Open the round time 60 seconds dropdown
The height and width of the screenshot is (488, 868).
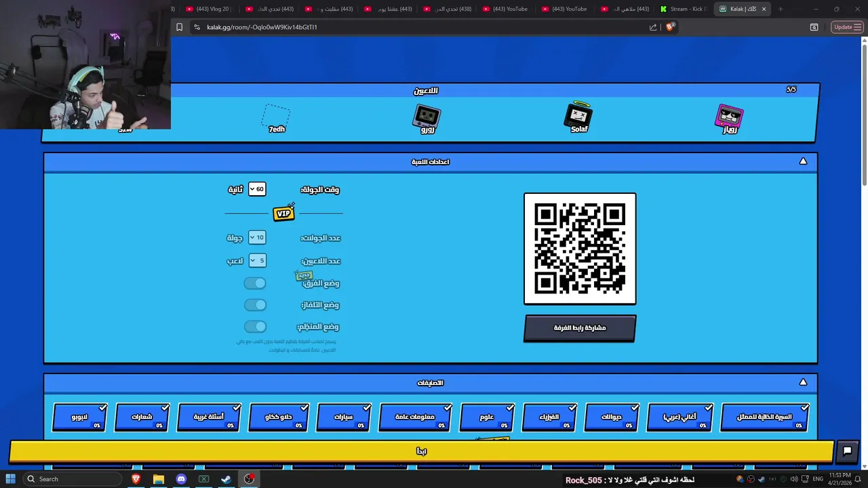point(257,189)
